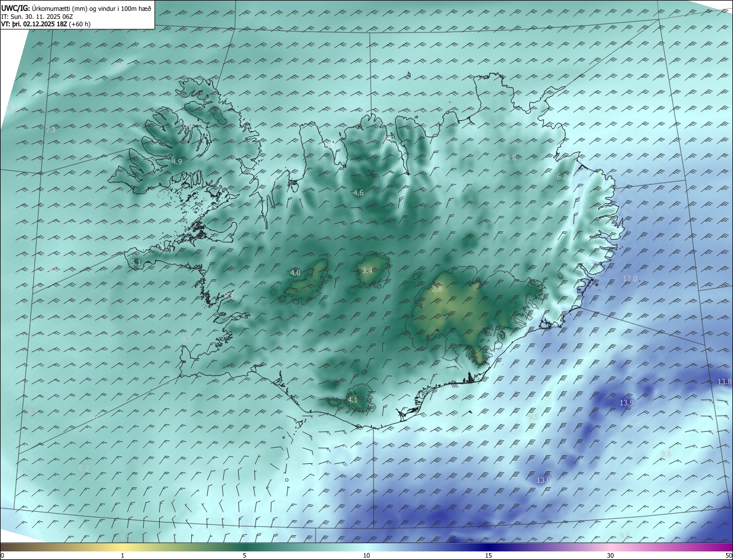Click the 13.9 value in the southeast sea
The image size is (733, 560).
(x=626, y=403)
